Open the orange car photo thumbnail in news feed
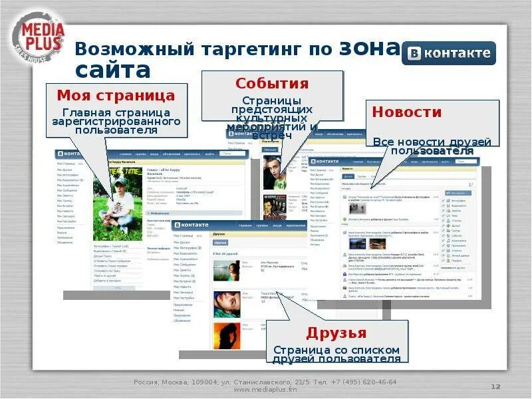Screen dimensions: 532x399 377,243
